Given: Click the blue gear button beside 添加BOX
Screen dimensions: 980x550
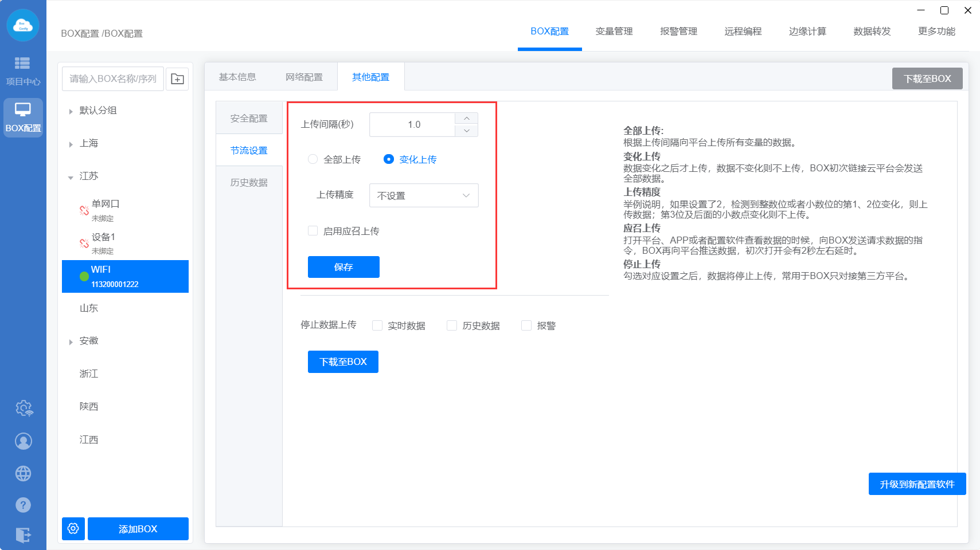Looking at the screenshot, I should coord(73,528).
